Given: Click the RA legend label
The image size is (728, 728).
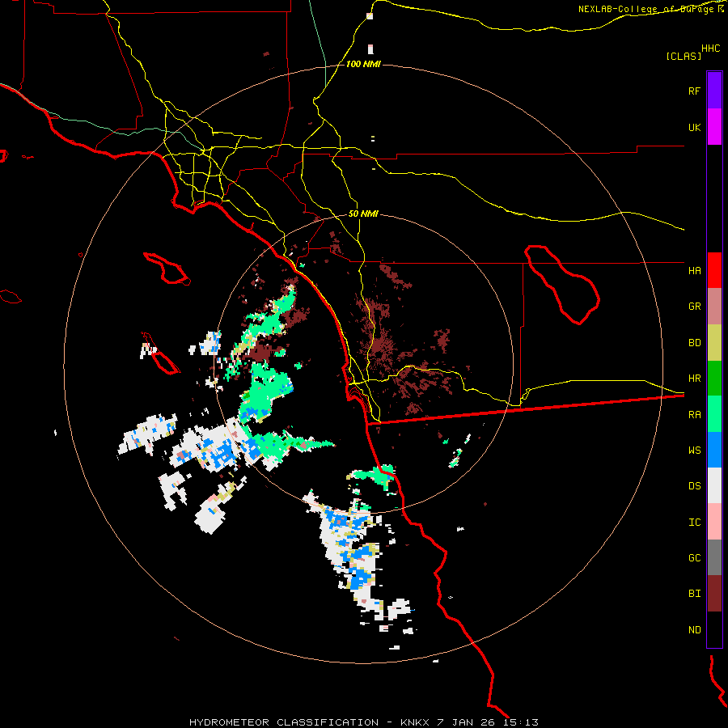Looking at the screenshot, I should (694, 414).
